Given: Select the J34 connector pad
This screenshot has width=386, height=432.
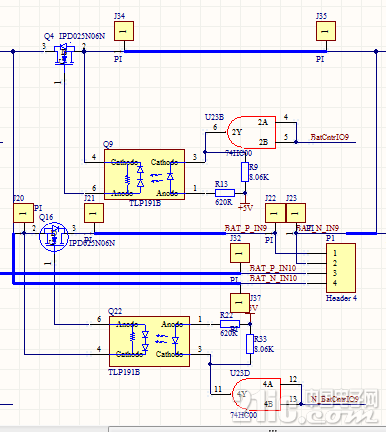Looking at the screenshot, I should 124,31.
